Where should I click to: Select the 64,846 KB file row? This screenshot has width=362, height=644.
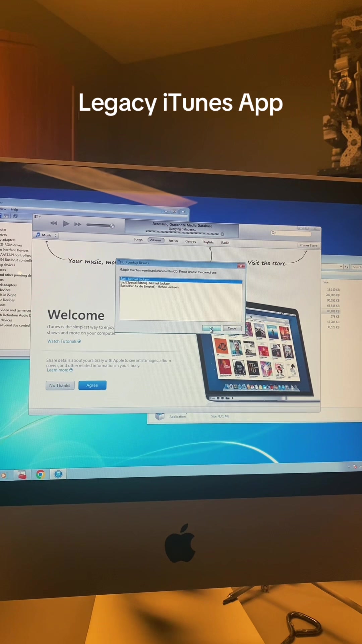[x=333, y=306]
